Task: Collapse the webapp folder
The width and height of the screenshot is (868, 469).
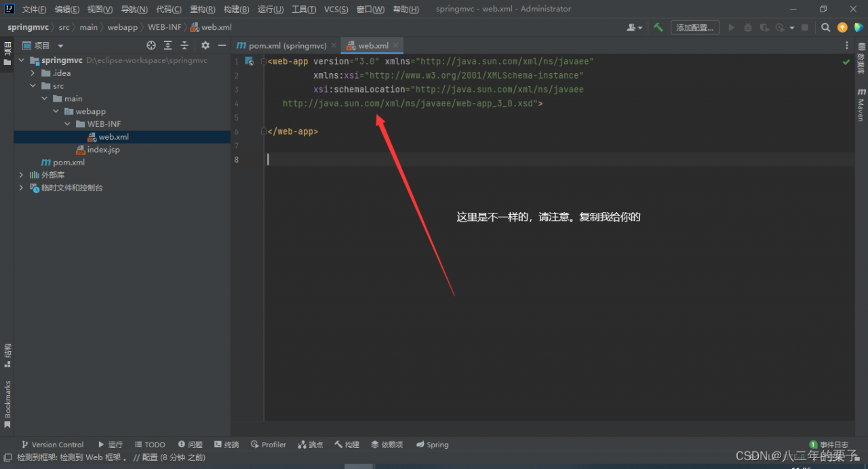Action: 56,111
